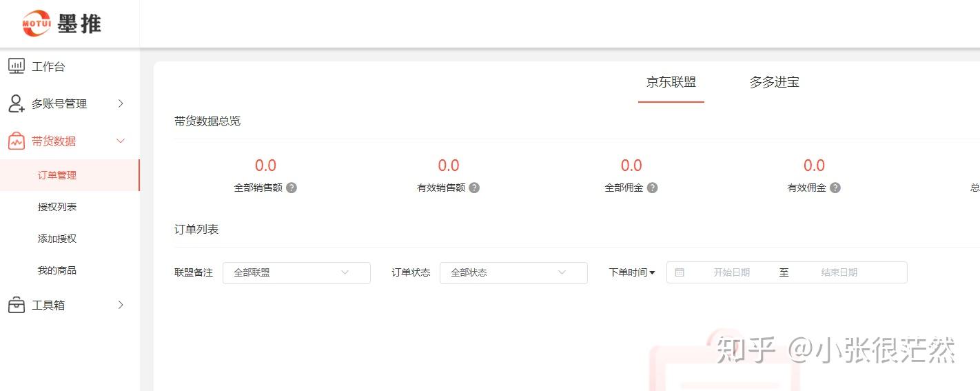This screenshot has height=391, width=980.
Task: Expand the 多账号管理 chevron
Action: tap(121, 103)
